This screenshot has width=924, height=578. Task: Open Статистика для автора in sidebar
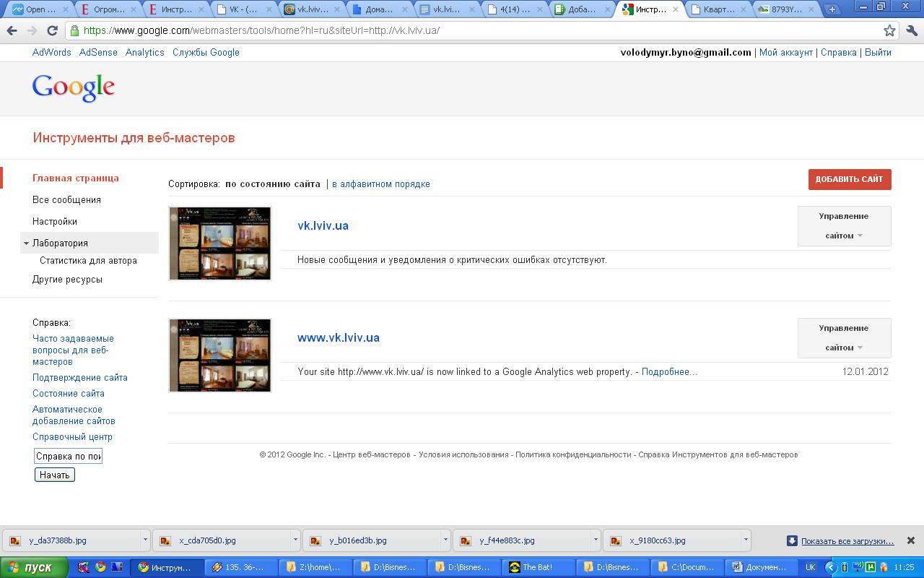point(88,261)
